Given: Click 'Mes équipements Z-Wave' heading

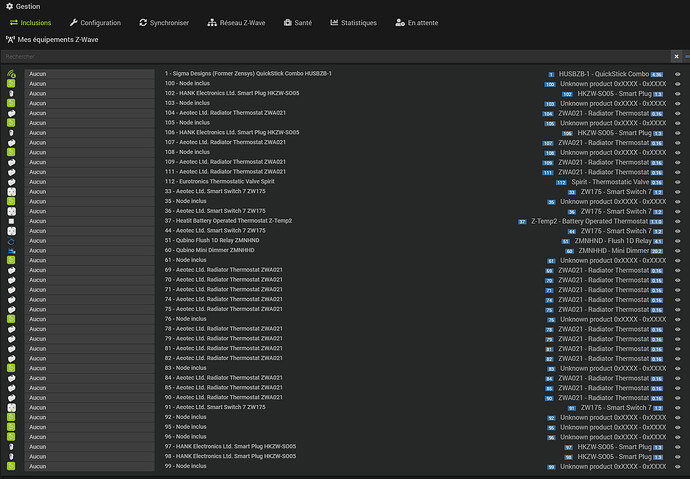Looking at the screenshot, I should click(58, 40).
